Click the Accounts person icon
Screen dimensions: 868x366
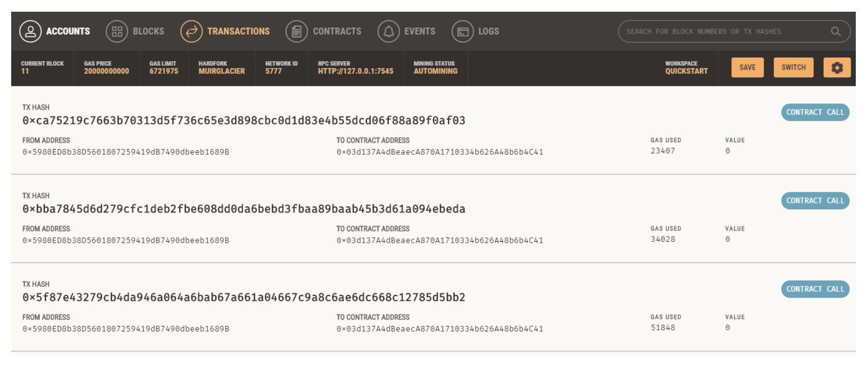[30, 32]
